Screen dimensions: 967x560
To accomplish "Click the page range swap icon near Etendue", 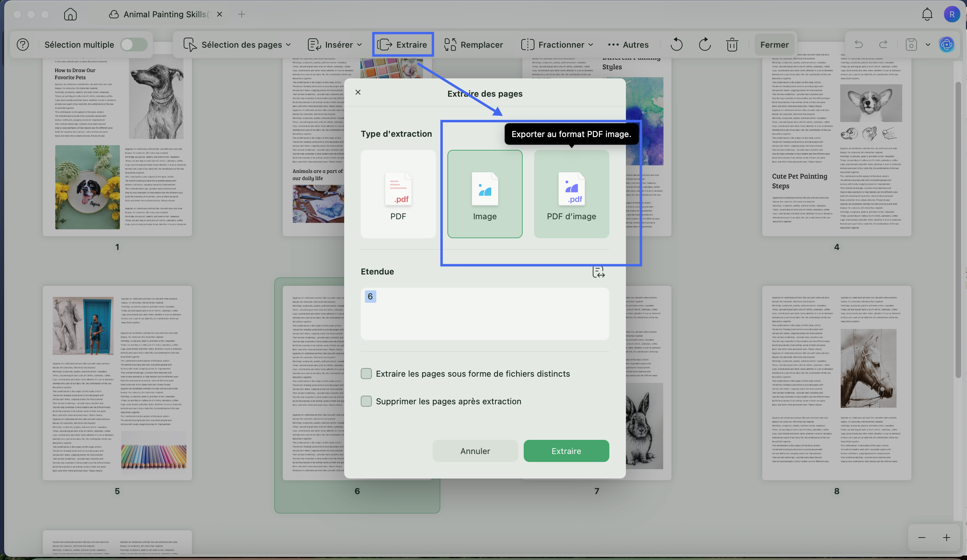I will pos(599,272).
